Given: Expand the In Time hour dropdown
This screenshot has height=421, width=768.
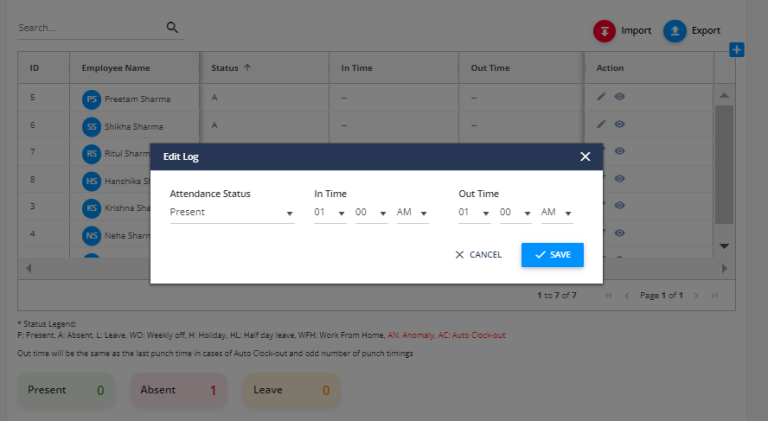Looking at the screenshot, I should 330,213.
